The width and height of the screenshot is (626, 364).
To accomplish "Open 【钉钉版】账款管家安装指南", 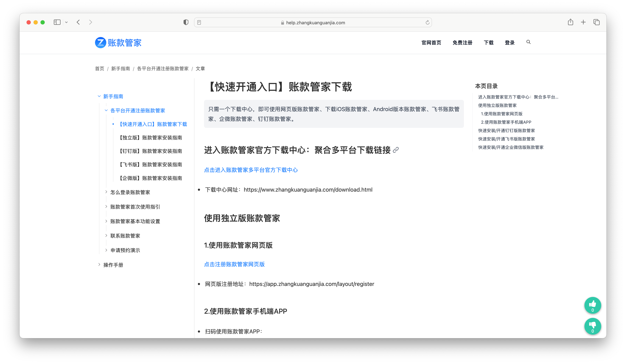I will (x=150, y=151).
